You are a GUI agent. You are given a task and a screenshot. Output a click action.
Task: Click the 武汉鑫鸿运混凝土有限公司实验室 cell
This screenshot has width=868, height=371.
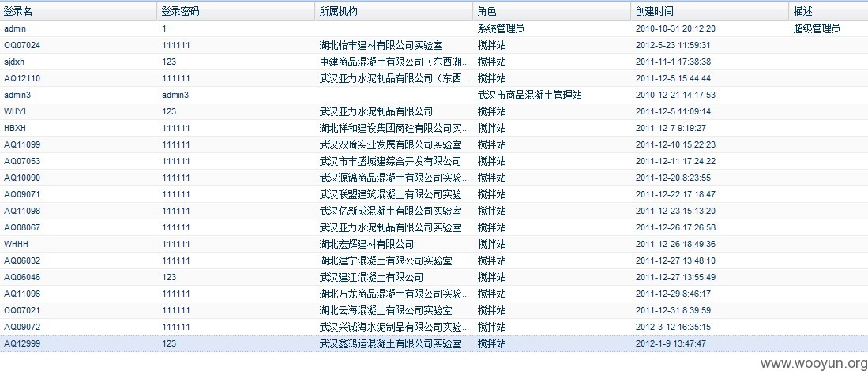tap(390, 344)
